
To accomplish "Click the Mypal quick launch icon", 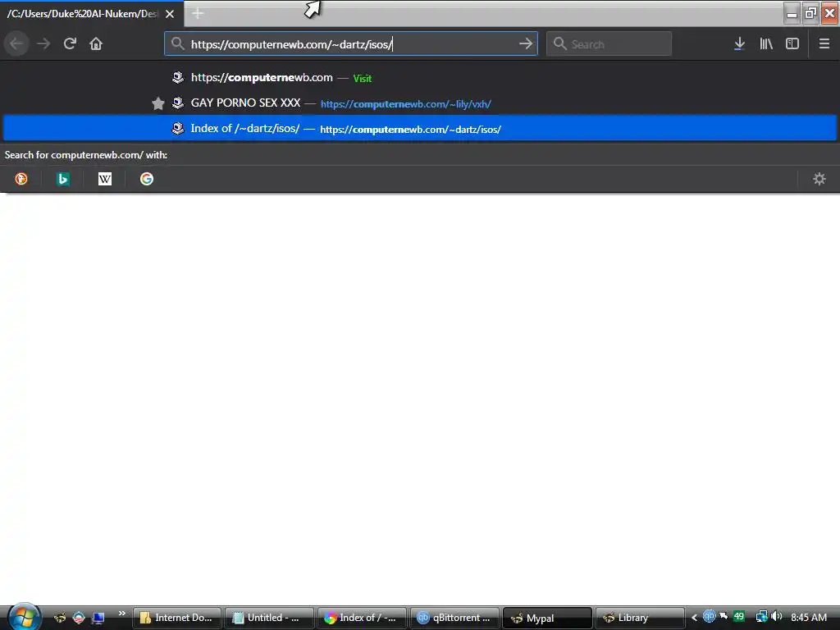I will point(60,619).
